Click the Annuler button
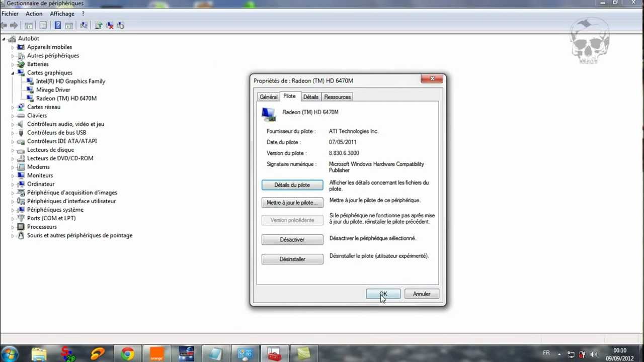The image size is (644, 362). tap(422, 294)
